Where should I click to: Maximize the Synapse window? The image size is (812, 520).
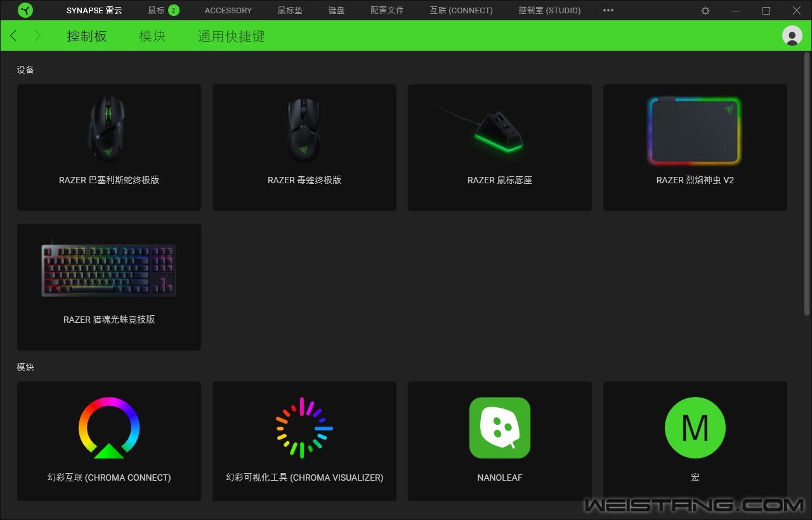click(x=766, y=11)
